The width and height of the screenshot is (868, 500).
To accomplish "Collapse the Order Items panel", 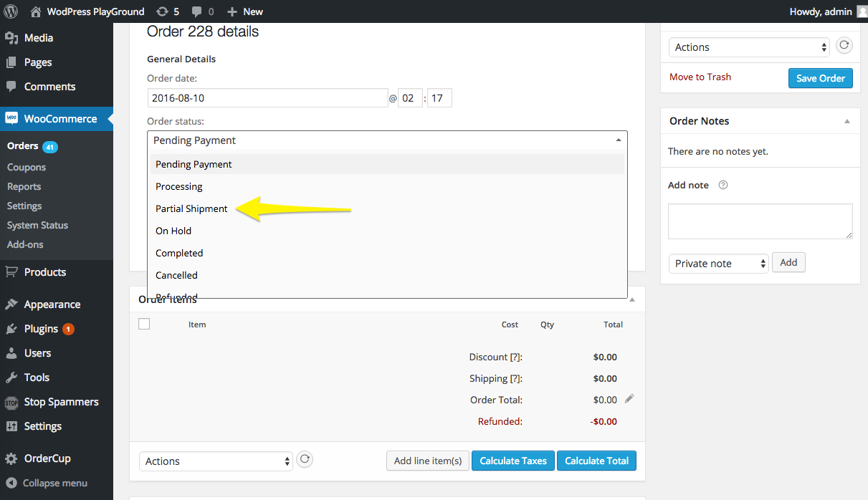I will point(632,299).
